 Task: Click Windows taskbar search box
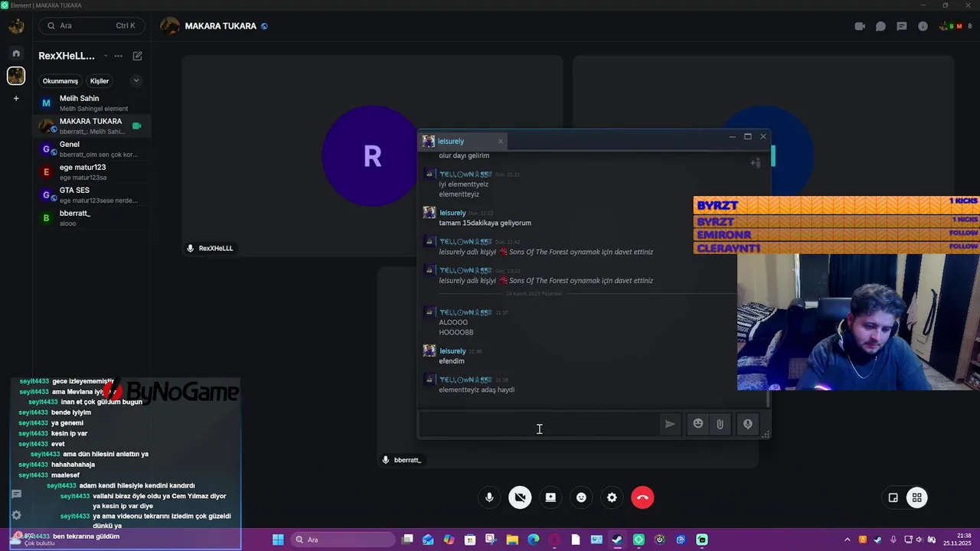(344, 540)
